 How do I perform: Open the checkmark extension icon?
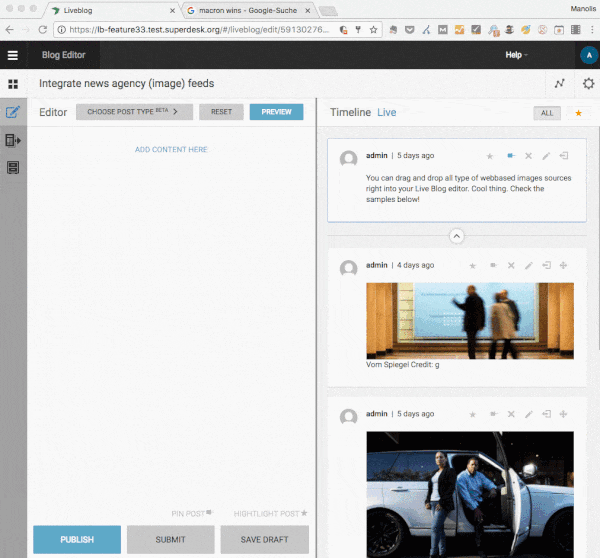[x=476, y=29]
